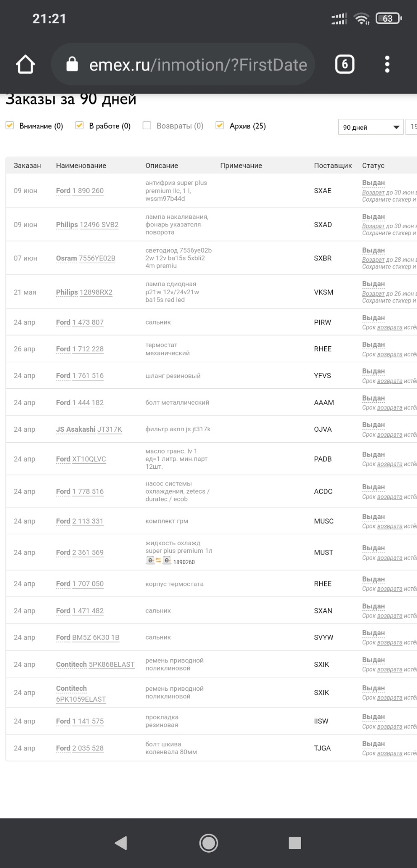Uncheck the В работе (0) checkbox

pyautogui.click(x=80, y=126)
